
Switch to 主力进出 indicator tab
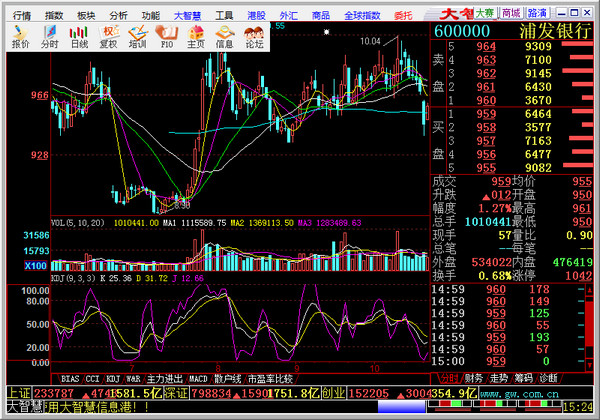(x=164, y=380)
